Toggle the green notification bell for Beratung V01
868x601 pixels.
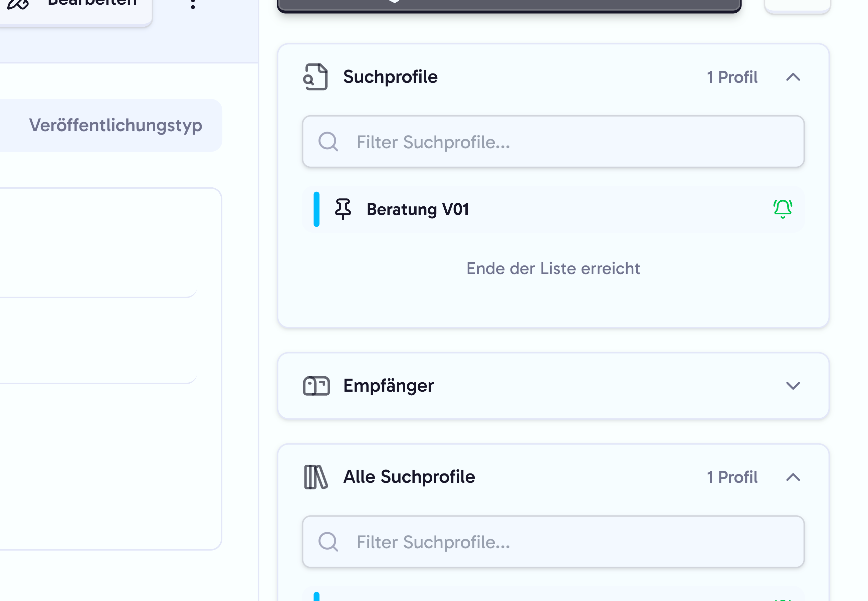point(783,209)
